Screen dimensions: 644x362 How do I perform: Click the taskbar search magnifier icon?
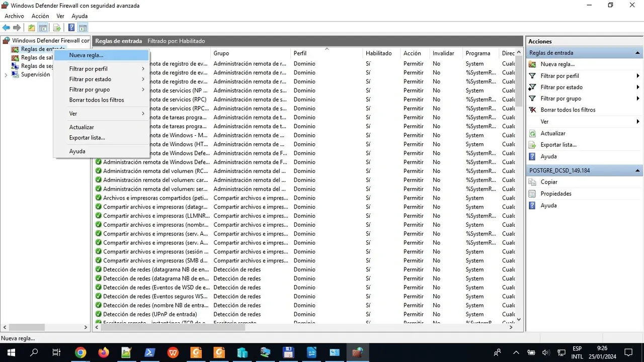pyautogui.click(x=34, y=352)
